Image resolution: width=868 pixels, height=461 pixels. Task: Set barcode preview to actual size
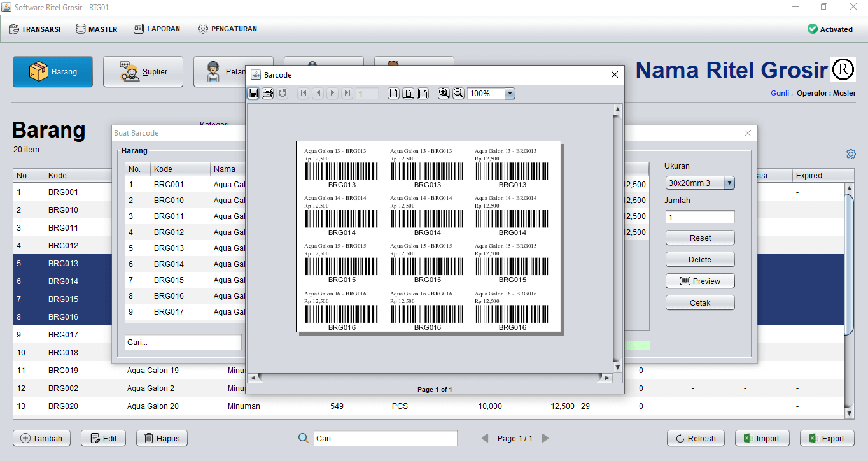pyautogui.click(x=394, y=94)
